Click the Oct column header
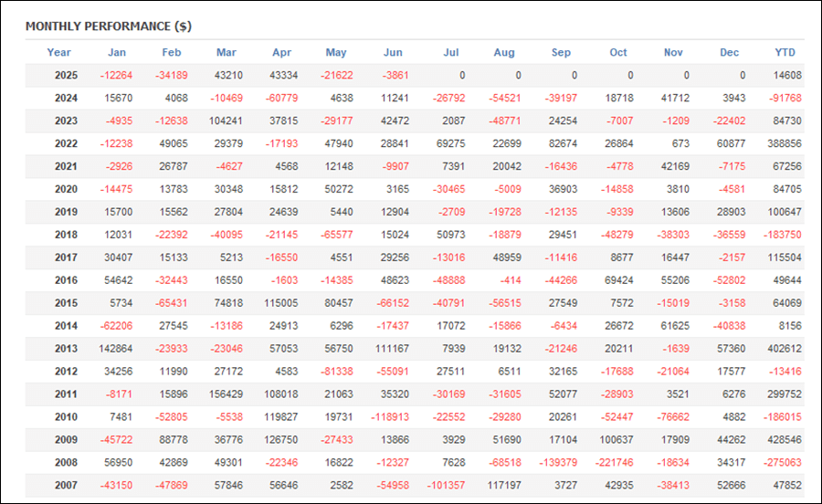The width and height of the screenshot is (822, 504). 618,52
